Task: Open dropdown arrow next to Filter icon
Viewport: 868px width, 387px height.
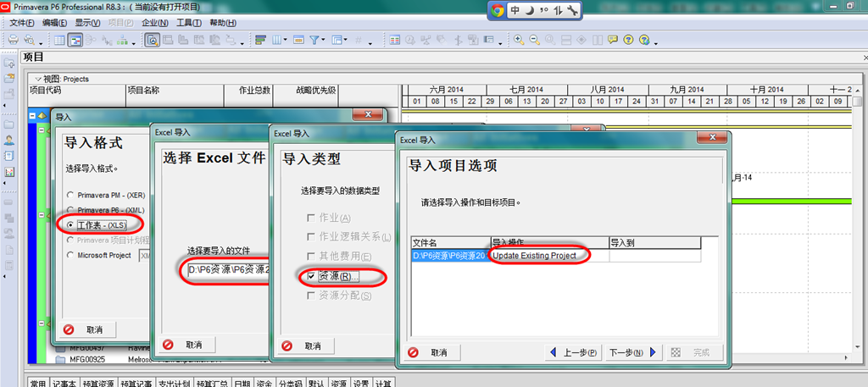Action: coord(323,41)
